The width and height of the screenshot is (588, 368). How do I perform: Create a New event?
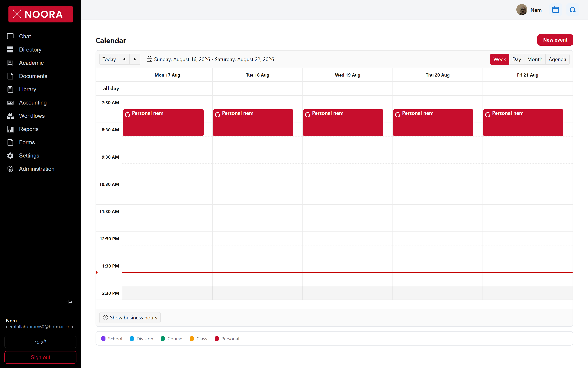(x=555, y=40)
